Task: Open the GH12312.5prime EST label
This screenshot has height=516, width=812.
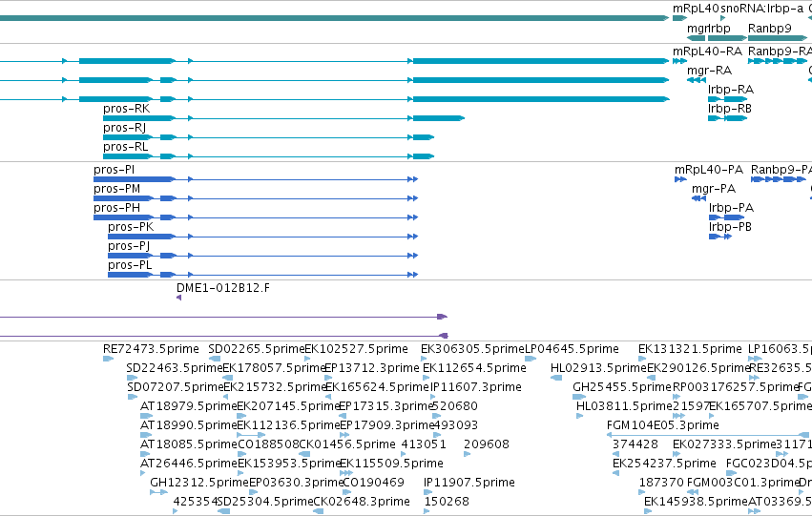Action: pos(199,483)
